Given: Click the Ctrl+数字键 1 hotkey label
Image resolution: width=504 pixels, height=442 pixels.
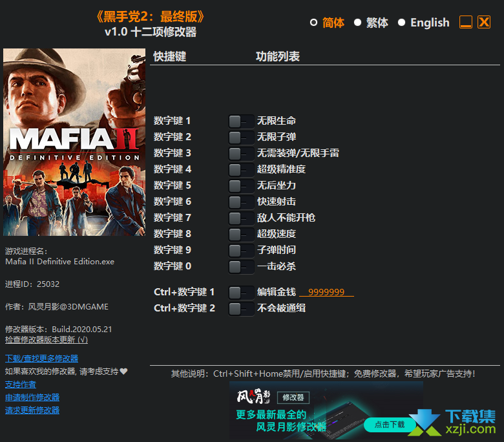Looking at the screenshot, I should (x=184, y=292).
